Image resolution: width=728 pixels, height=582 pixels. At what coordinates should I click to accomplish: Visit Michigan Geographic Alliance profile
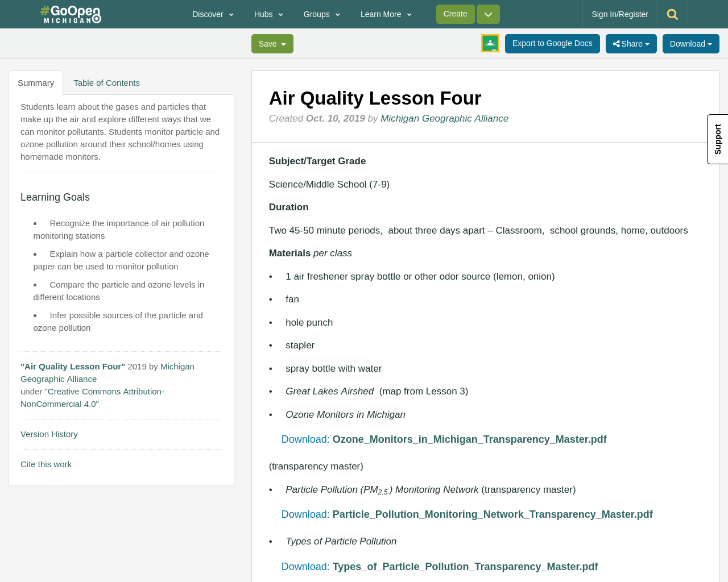point(444,118)
